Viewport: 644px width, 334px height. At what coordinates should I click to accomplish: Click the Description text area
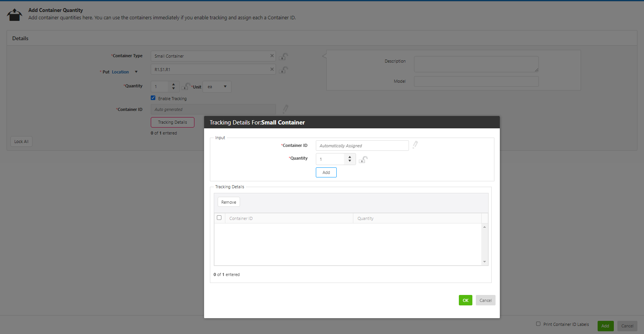476,64
